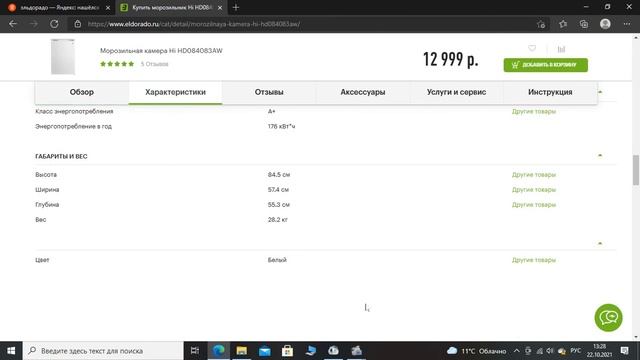
Task: Close the Yandex search tab
Action: [108, 7]
